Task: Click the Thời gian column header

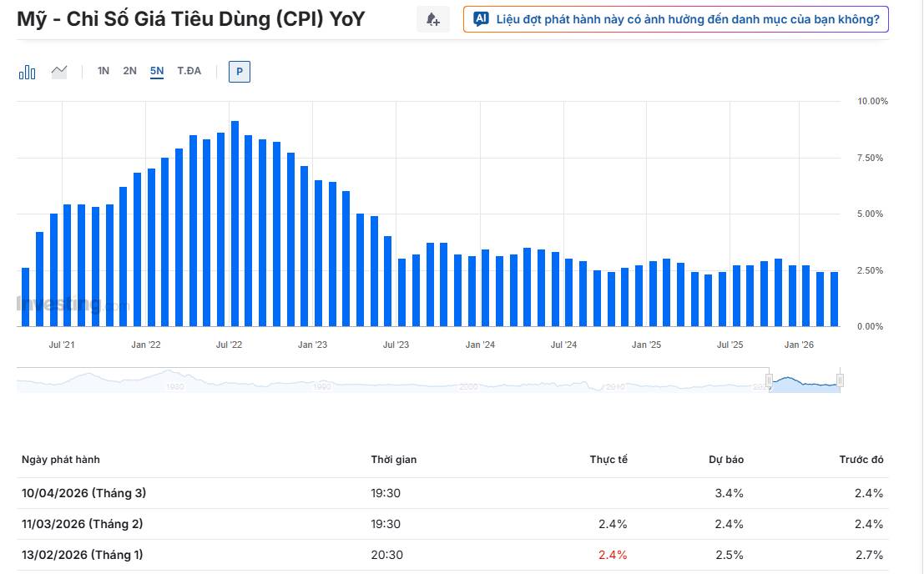Action: (x=394, y=459)
